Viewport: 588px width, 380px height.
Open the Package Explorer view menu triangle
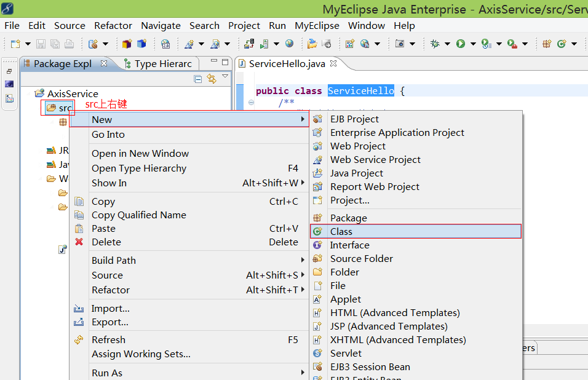pyautogui.click(x=225, y=76)
